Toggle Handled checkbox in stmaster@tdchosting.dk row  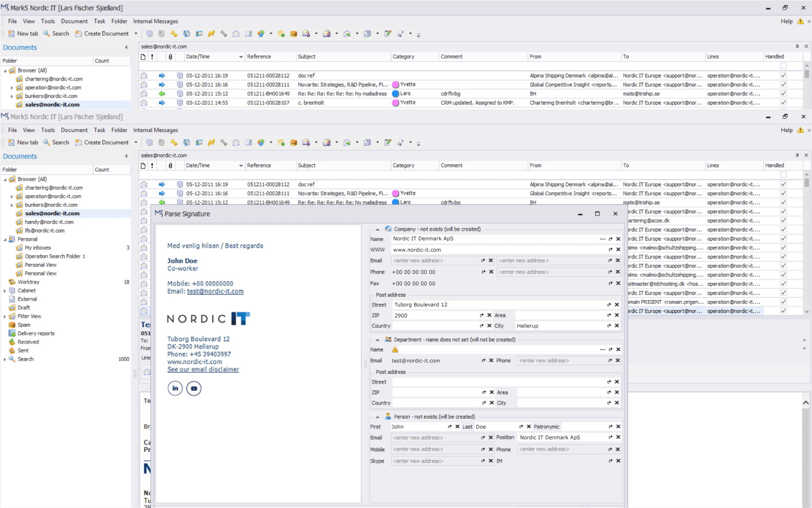[783, 284]
